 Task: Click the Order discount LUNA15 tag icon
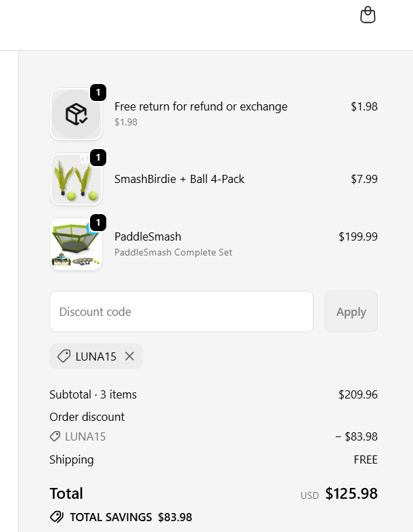tap(56, 436)
